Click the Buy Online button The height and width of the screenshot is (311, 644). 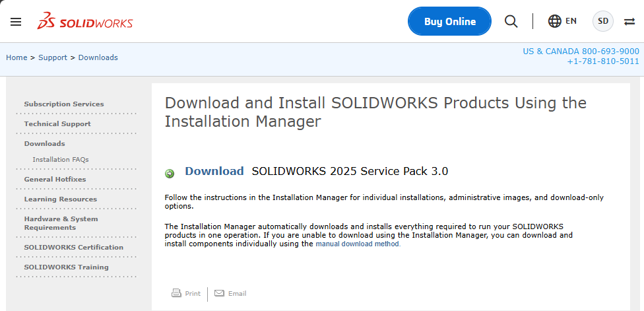pos(449,21)
